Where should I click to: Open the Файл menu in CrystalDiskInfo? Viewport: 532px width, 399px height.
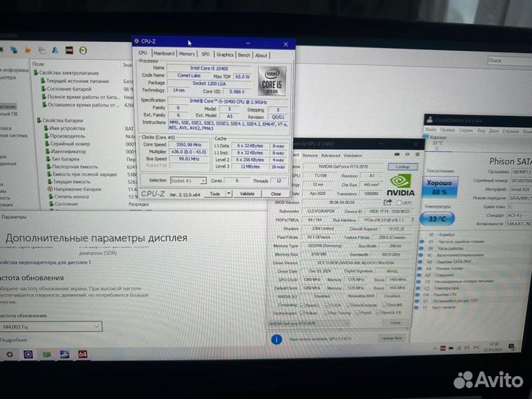pyautogui.click(x=431, y=130)
